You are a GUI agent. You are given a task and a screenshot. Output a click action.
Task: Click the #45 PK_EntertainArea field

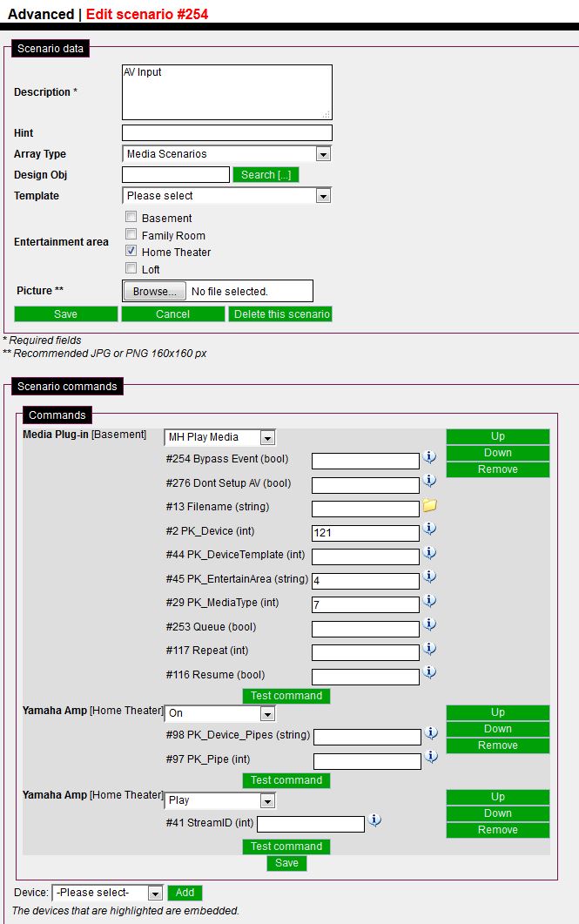coord(365,581)
